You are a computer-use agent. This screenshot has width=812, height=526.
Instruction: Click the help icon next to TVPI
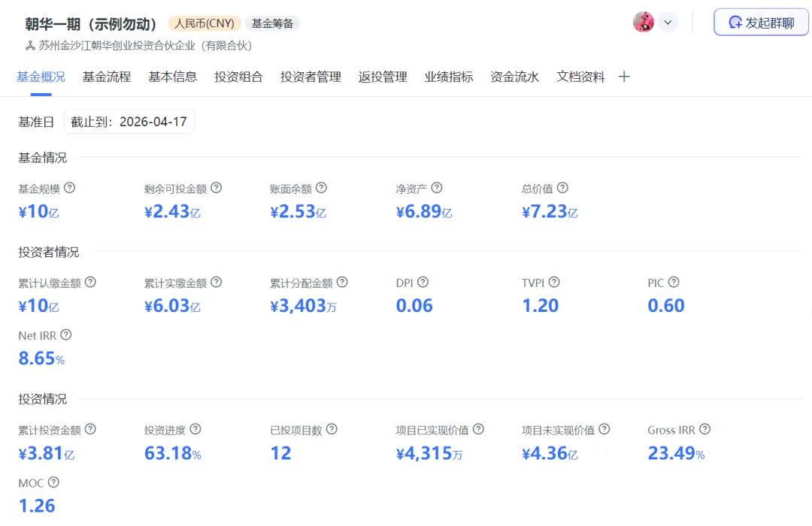click(x=554, y=282)
